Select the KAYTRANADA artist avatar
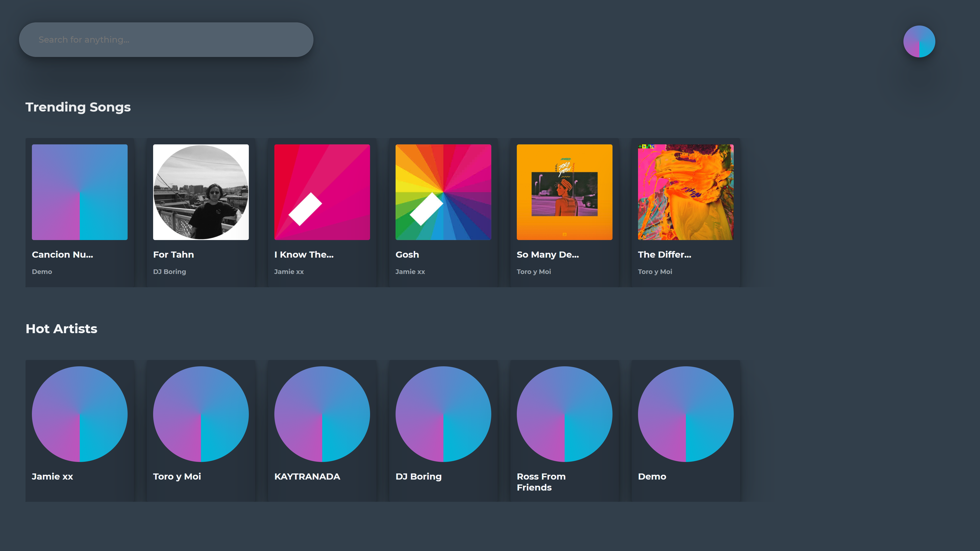980x551 pixels. tap(322, 414)
